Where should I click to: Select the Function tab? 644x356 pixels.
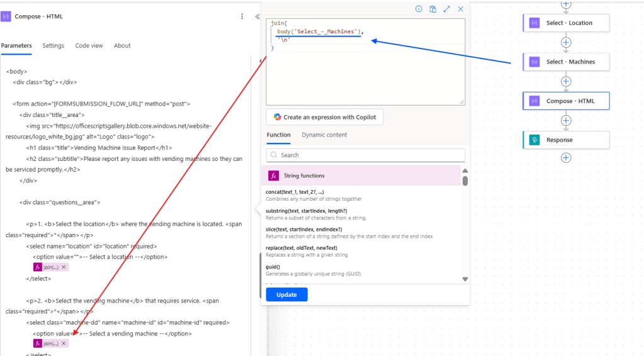(x=278, y=135)
